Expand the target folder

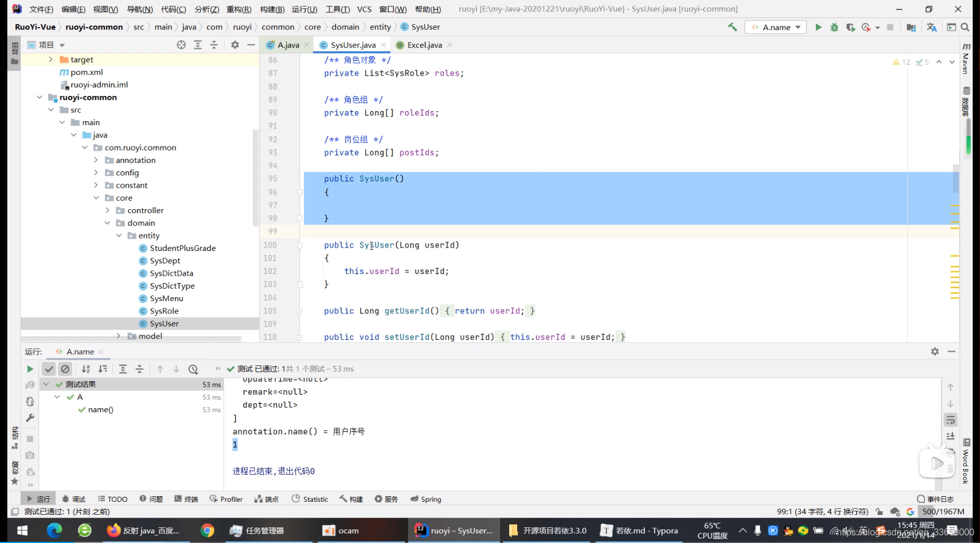pos(51,59)
